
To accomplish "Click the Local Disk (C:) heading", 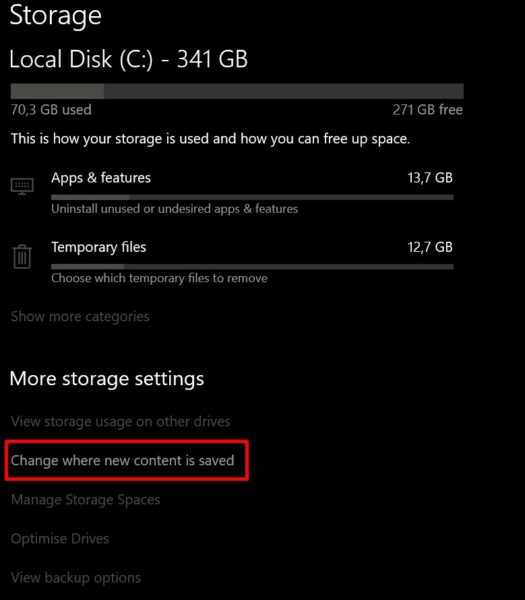I will 129,59.
